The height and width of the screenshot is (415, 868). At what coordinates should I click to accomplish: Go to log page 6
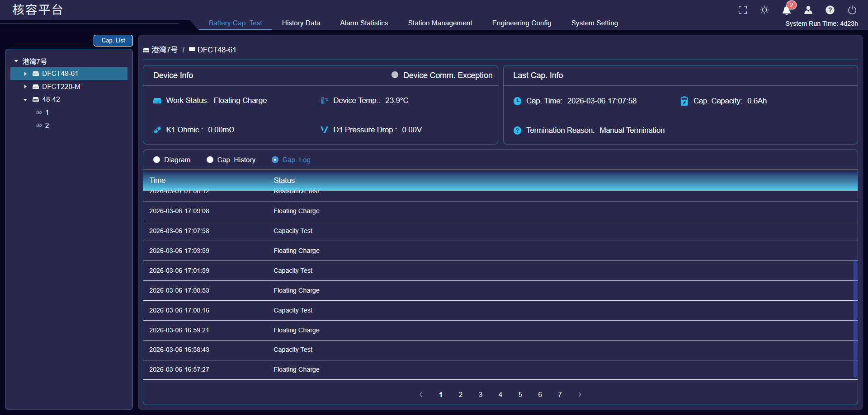pos(540,395)
